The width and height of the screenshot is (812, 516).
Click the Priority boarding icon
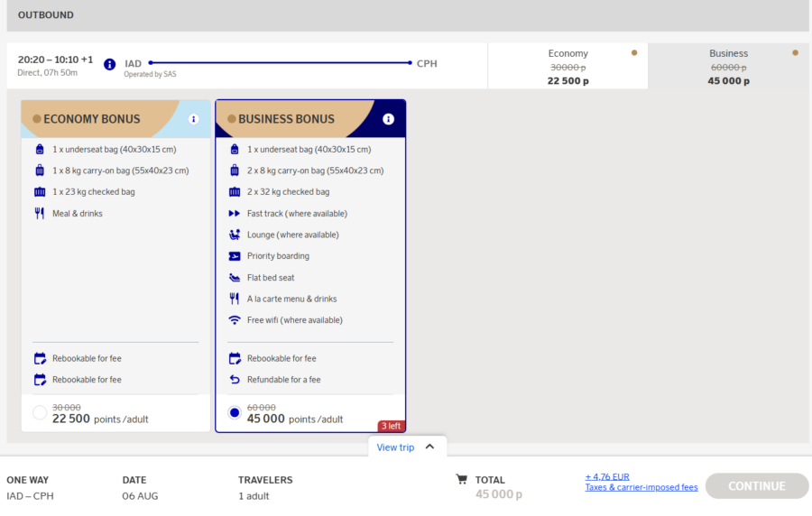235,256
